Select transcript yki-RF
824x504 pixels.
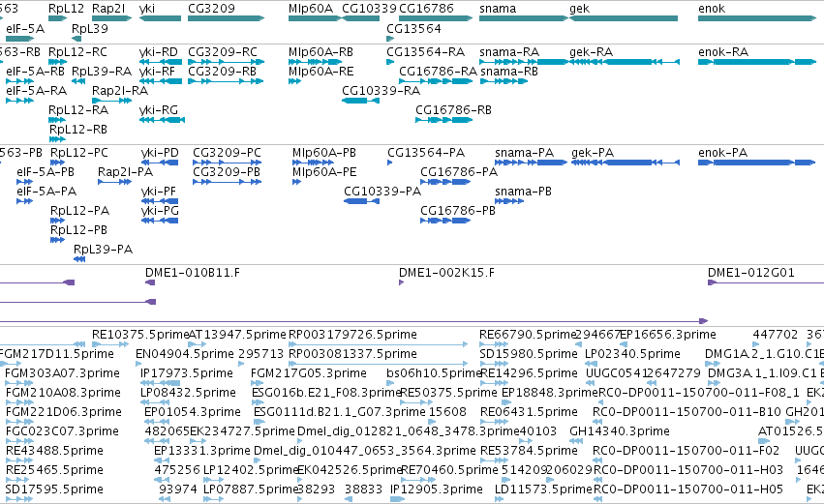coord(161,81)
